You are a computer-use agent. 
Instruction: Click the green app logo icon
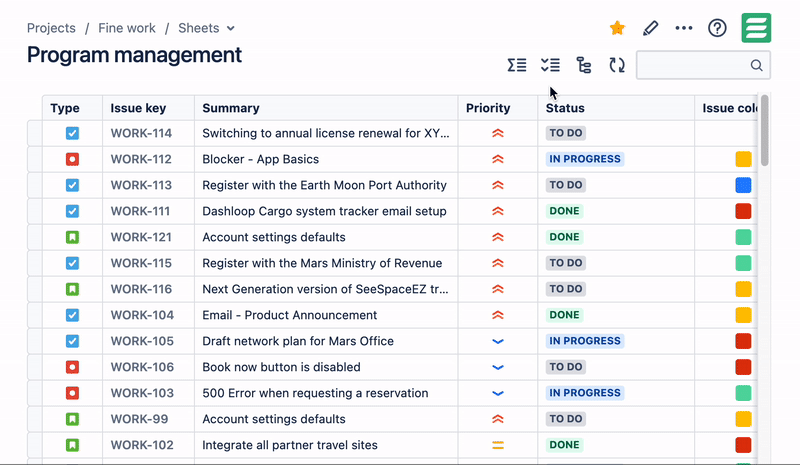coord(756,28)
